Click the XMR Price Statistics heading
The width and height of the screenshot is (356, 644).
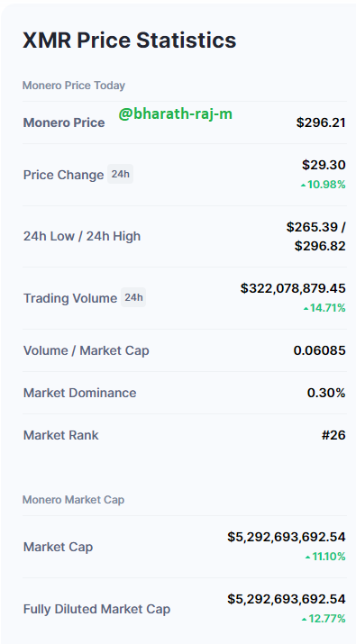click(x=130, y=41)
